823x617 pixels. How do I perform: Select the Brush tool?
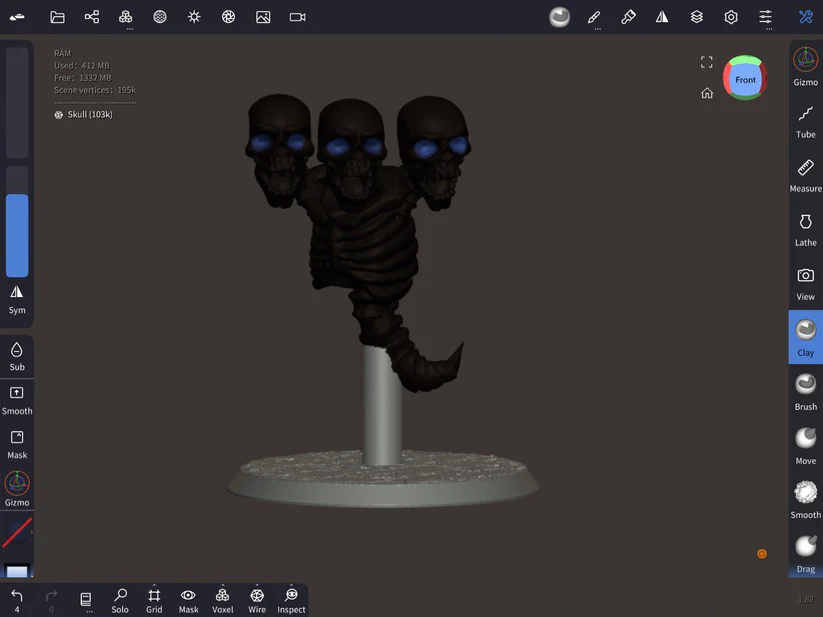point(806,392)
